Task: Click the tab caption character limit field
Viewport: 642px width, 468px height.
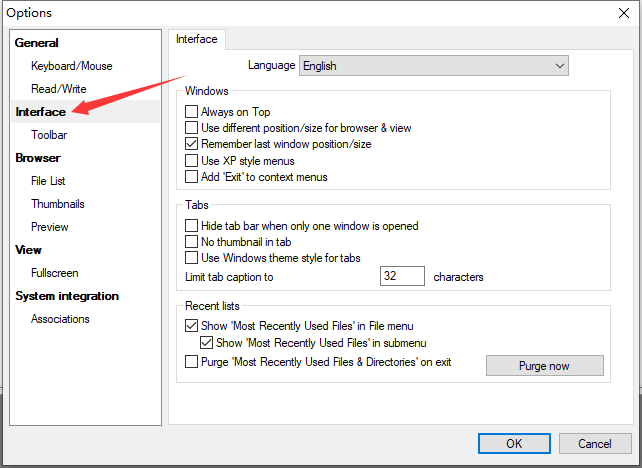Action: [x=402, y=276]
